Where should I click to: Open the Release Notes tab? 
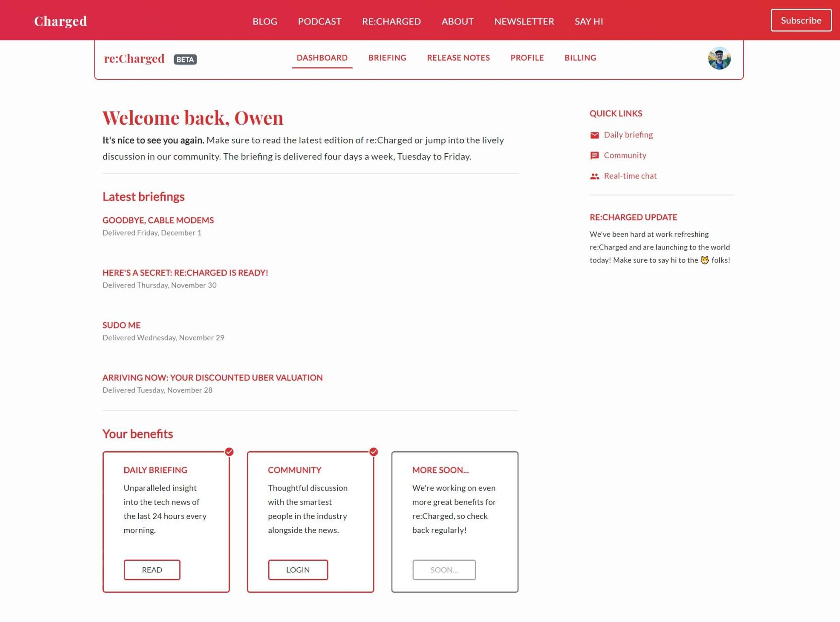(x=458, y=58)
